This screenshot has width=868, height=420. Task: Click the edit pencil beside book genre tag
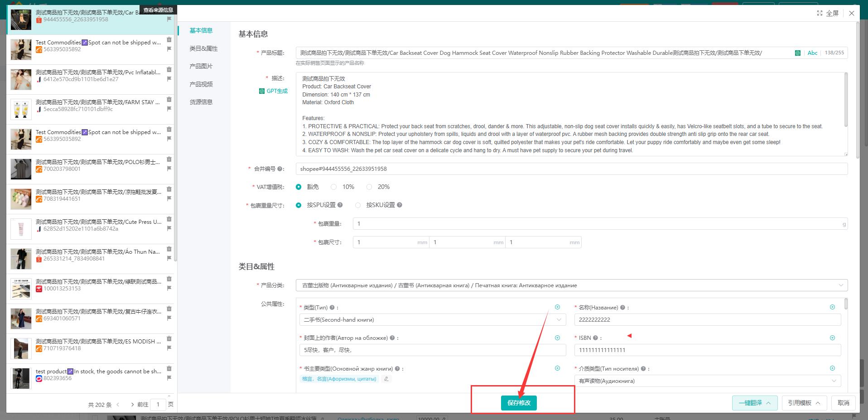(386, 379)
